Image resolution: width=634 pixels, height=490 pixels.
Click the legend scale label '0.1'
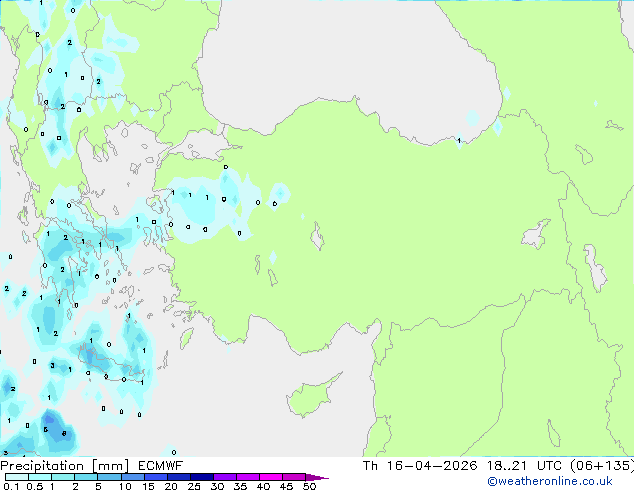point(11,486)
